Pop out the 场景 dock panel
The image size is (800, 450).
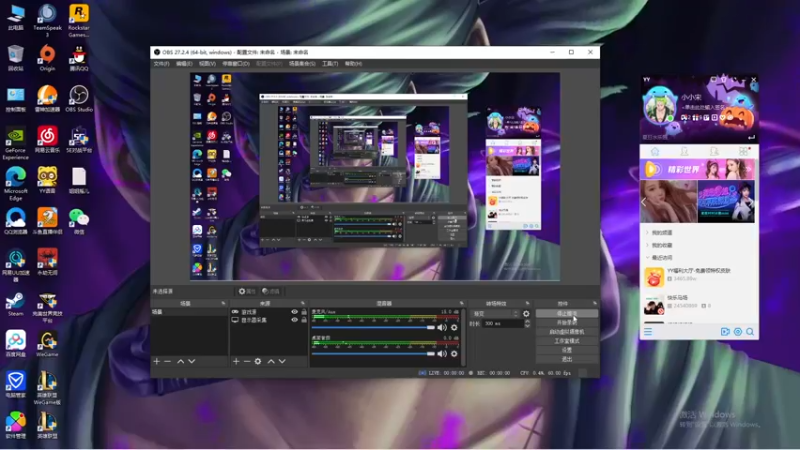[223, 304]
